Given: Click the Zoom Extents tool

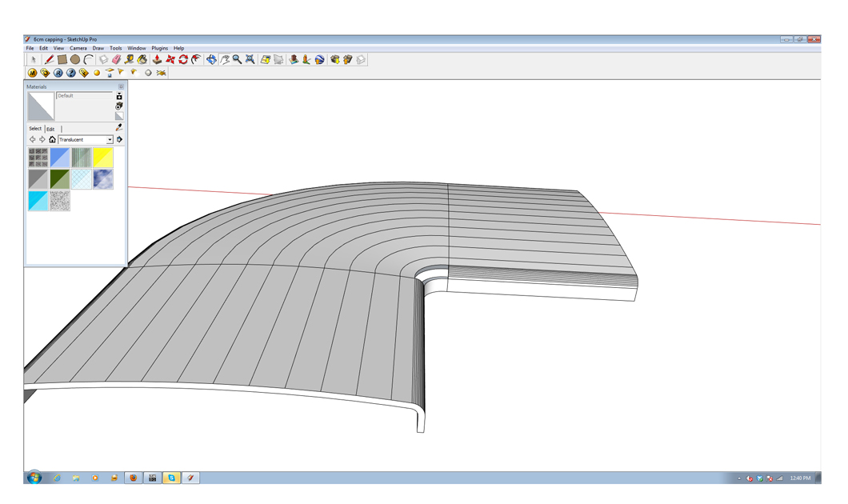Looking at the screenshot, I should (250, 59).
